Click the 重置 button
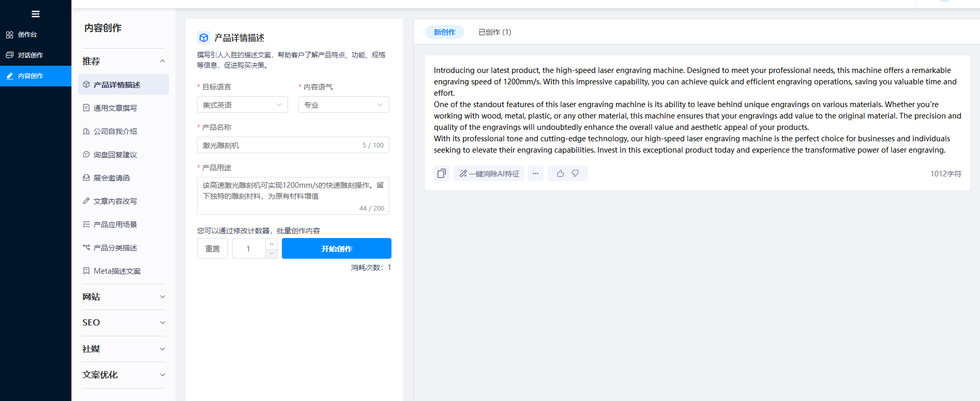980x401 pixels. tap(213, 249)
